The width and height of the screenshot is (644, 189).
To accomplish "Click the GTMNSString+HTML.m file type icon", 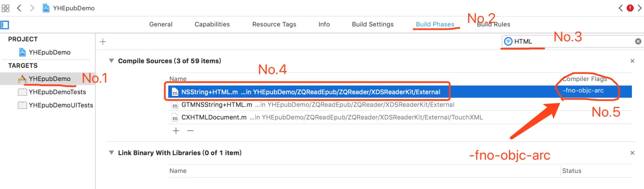I will (x=175, y=105).
